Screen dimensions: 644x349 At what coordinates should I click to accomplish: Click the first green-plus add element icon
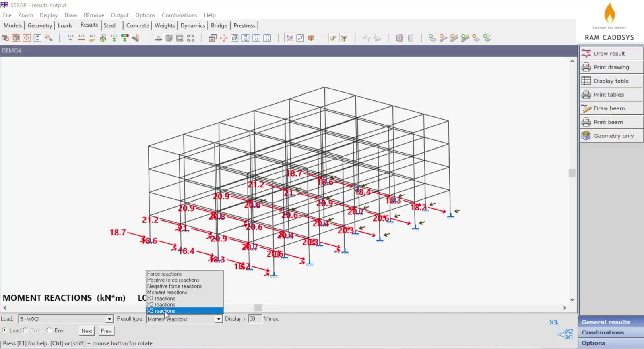pyautogui.click(x=432, y=38)
